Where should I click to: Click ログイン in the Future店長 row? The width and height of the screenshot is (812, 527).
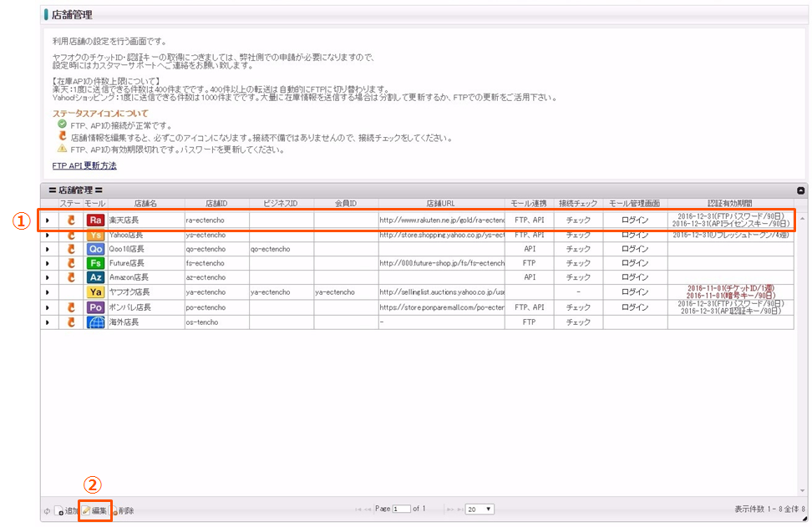tap(635, 263)
